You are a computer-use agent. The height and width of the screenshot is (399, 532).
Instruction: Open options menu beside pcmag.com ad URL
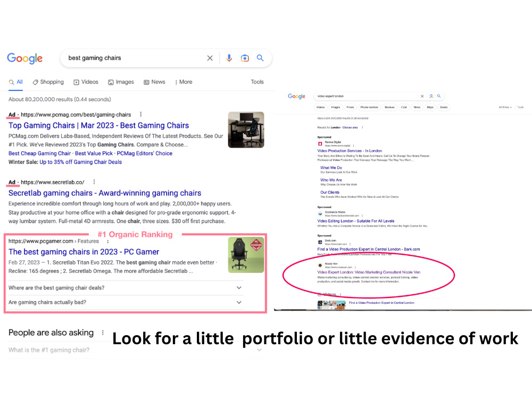141,114
